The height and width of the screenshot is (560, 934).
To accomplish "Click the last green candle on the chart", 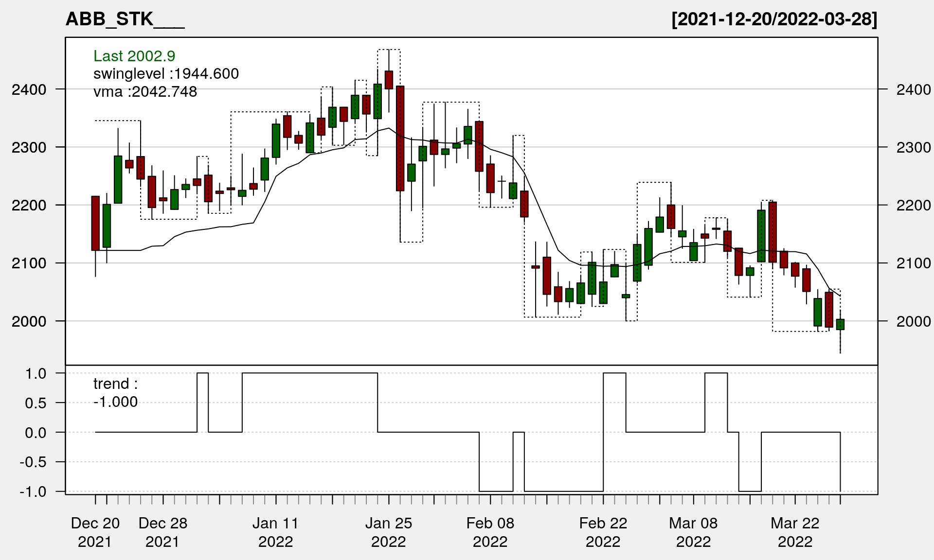I will (840, 324).
